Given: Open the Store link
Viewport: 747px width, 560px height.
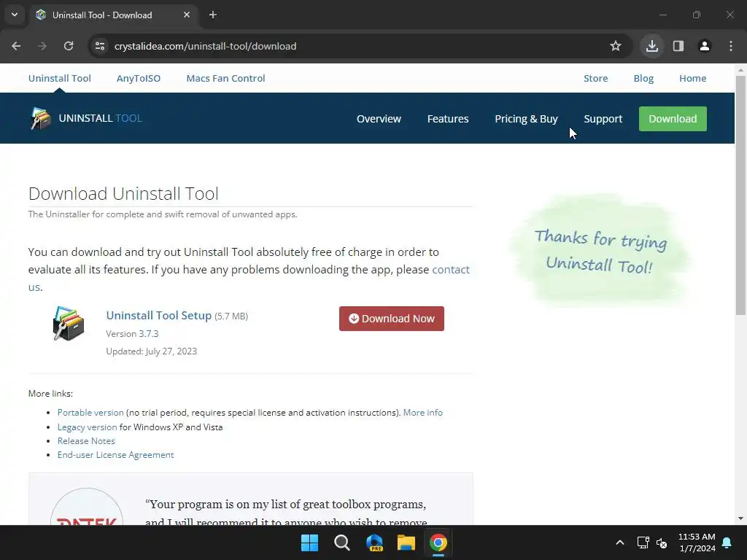Looking at the screenshot, I should [x=596, y=78].
